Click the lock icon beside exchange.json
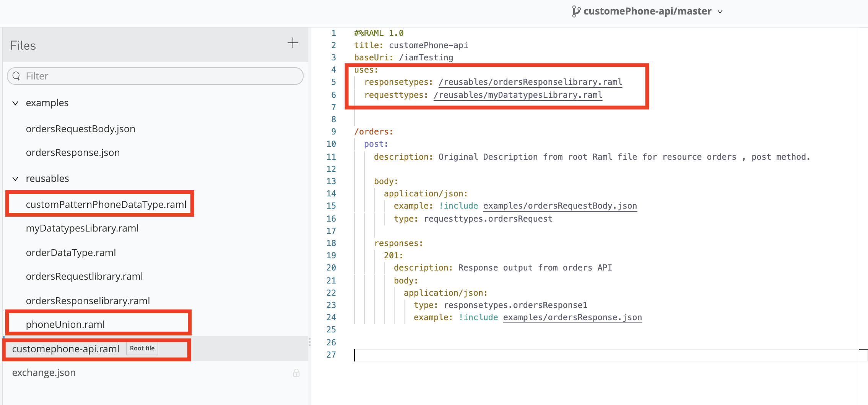 296,373
